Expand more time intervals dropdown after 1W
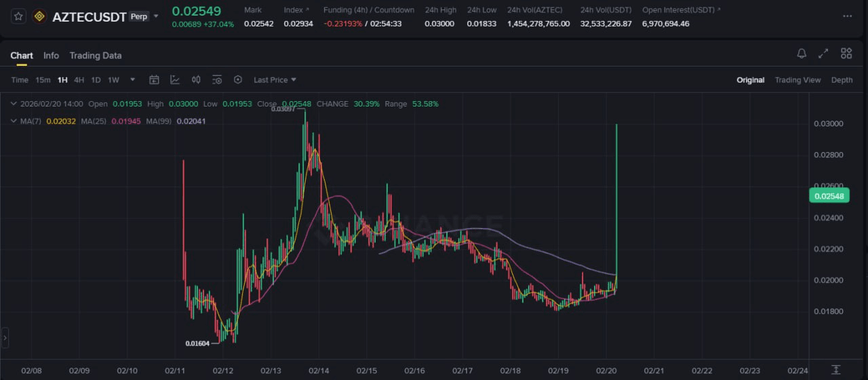Screen dimensions: 868x380 tap(132, 80)
